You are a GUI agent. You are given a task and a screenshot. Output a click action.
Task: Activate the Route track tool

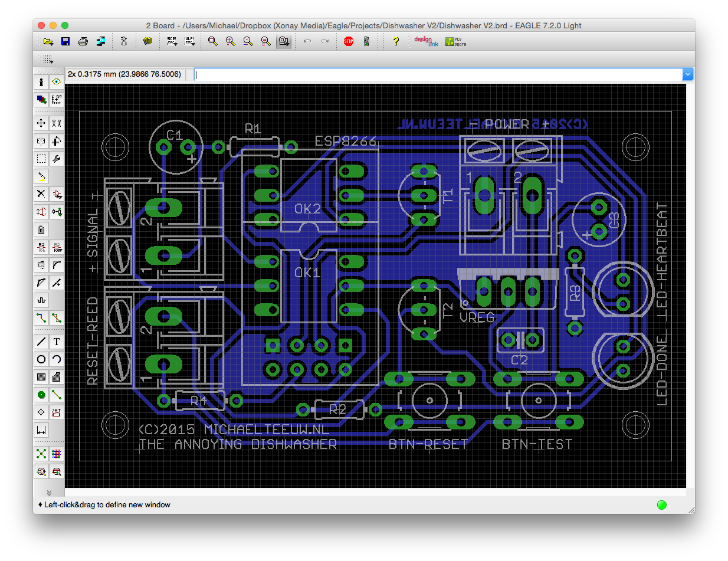point(41,318)
